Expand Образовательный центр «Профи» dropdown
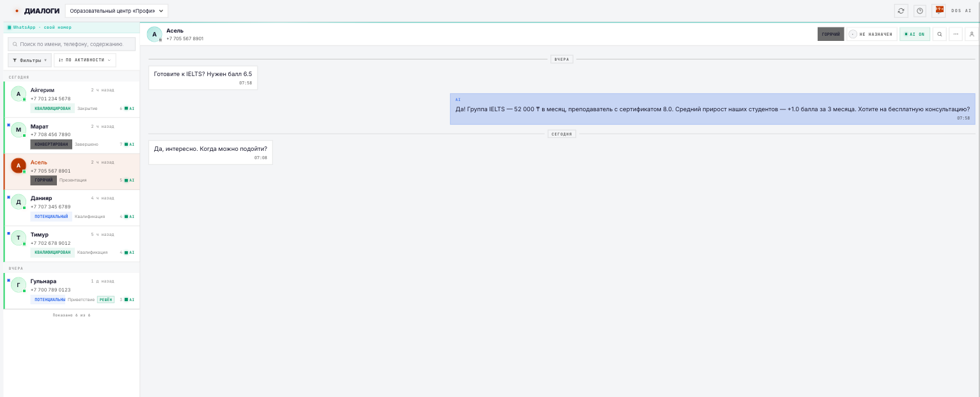Image resolution: width=980 pixels, height=397 pixels. coord(116,11)
